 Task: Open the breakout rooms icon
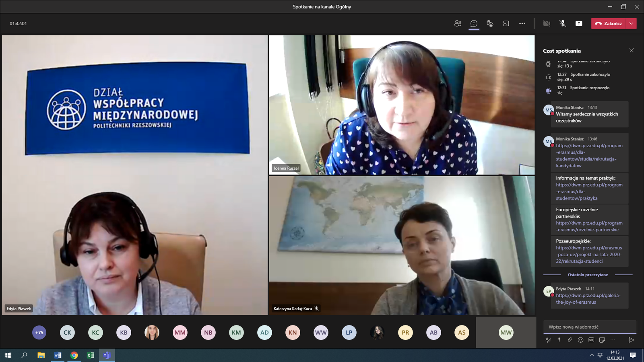(x=506, y=23)
